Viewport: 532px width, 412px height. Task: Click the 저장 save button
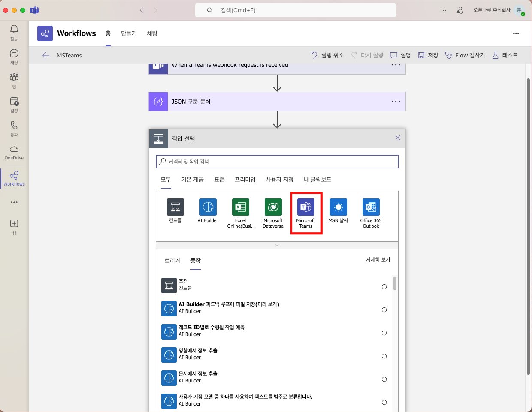428,55
